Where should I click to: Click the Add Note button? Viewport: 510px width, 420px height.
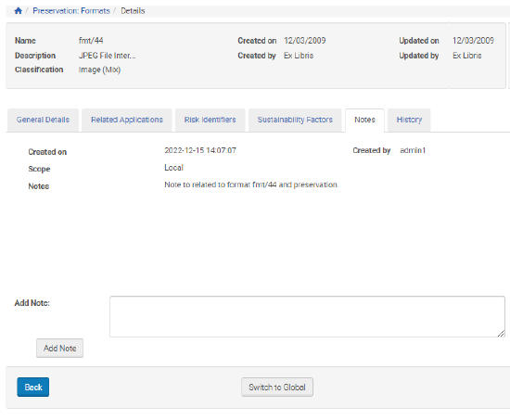[x=60, y=348]
